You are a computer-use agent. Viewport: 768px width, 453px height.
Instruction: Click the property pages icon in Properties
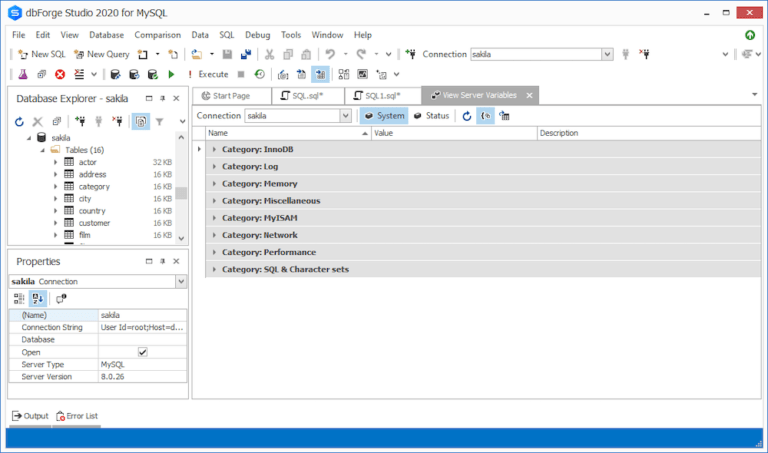point(61,299)
